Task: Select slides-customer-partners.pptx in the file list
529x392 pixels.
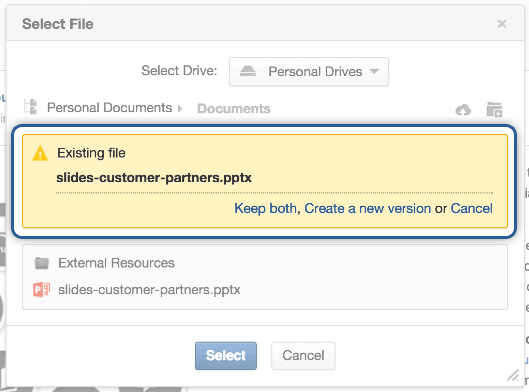Action: (x=149, y=290)
